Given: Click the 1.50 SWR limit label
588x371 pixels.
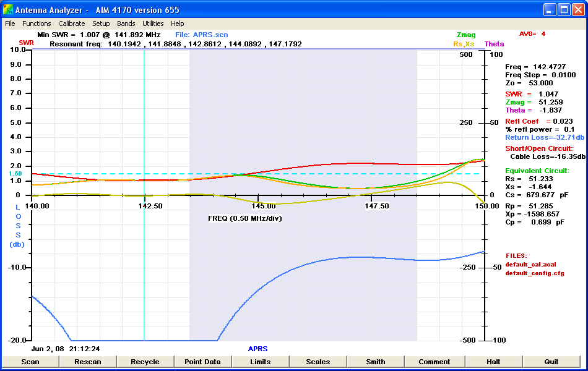Looking at the screenshot, I should 15,174.
